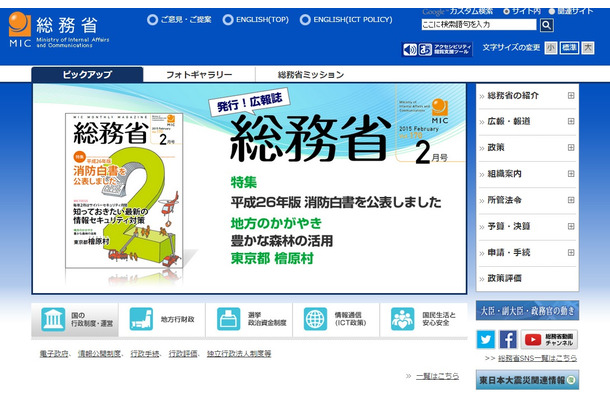The width and height of the screenshot is (610, 400).
Task: Click the 国の行政制度・運営 building icon
Action: pyautogui.click(x=53, y=319)
